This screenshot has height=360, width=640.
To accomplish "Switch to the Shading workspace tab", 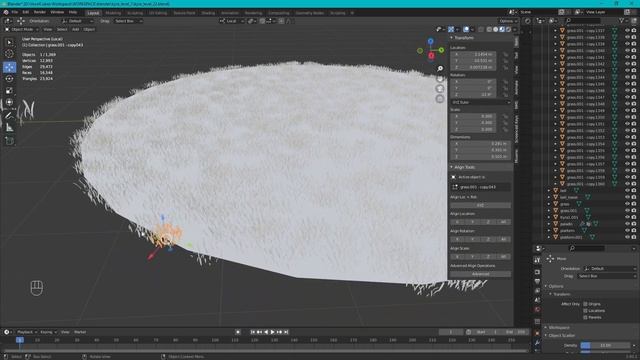I will coord(208,13).
